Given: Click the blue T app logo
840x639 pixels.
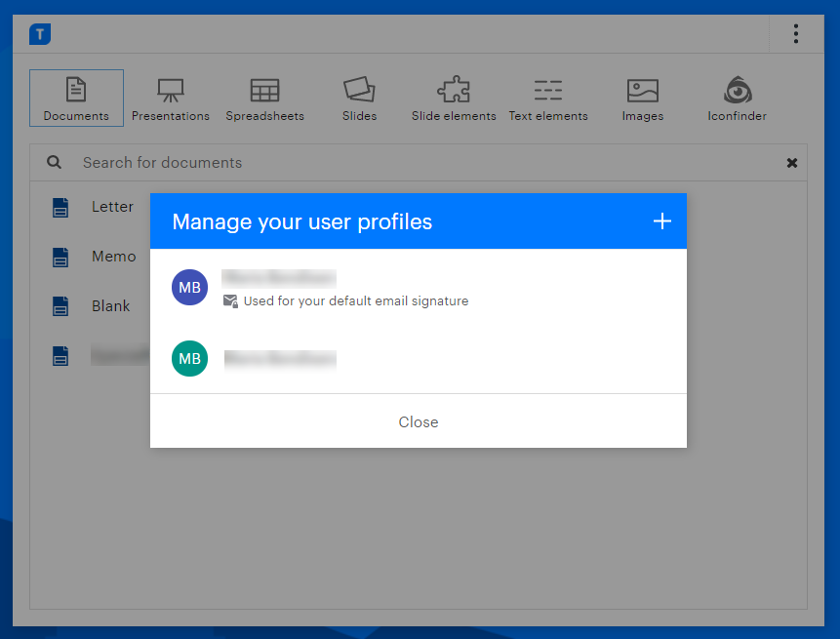Looking at the screenshot, I should (x=40, y=34).
